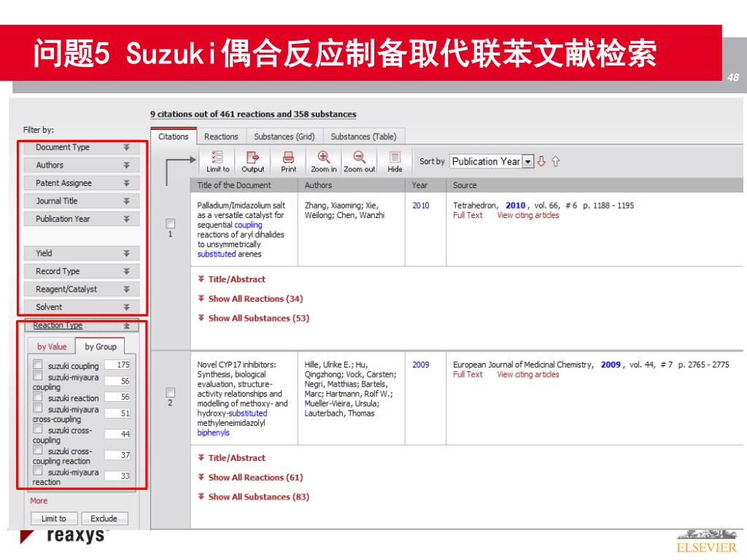The width and height of the screenshot is (747, 560).
Task: Click the 2009 year link in Year column
Action: tap(421, 365)
